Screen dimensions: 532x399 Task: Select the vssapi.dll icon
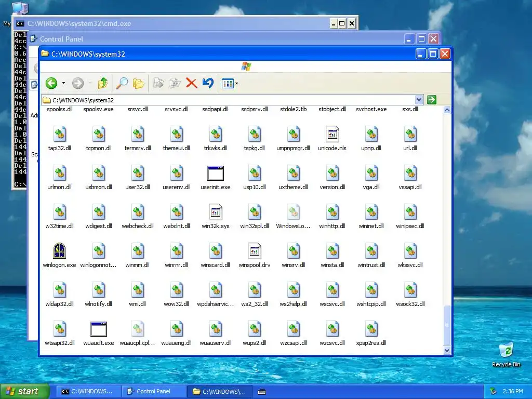410,173
